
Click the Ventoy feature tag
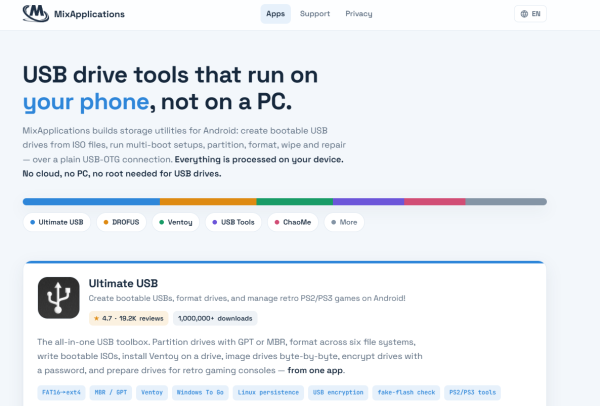pyautogui.click(x=152, y=393)
